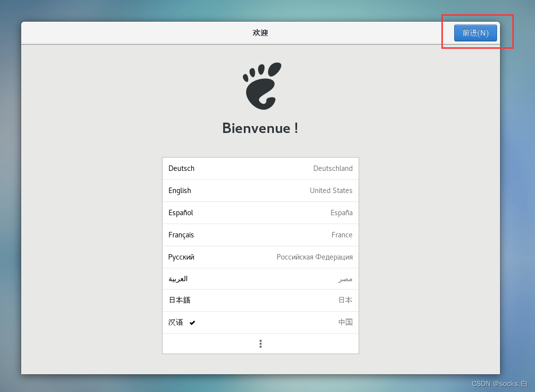Viewport: 535px width, 392px height.
Task: Expand the list to show more languages
Action: click(x=260, y=343)
